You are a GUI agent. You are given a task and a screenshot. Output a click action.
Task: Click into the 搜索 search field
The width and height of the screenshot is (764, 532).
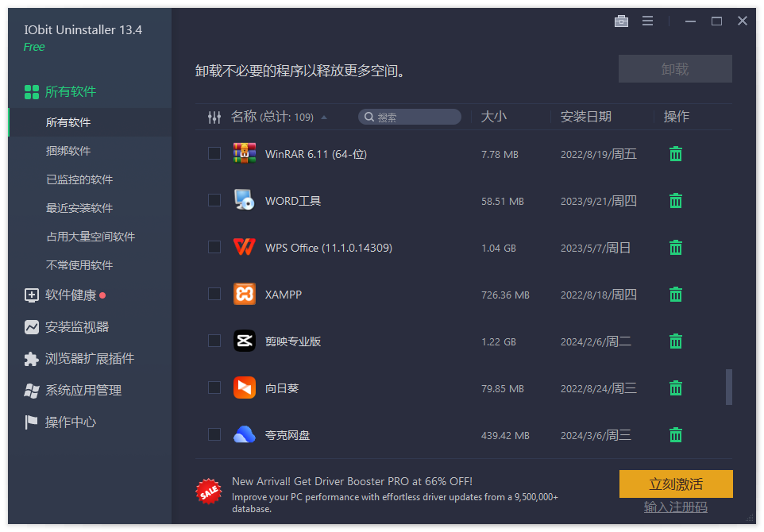(x=410, y=117)
